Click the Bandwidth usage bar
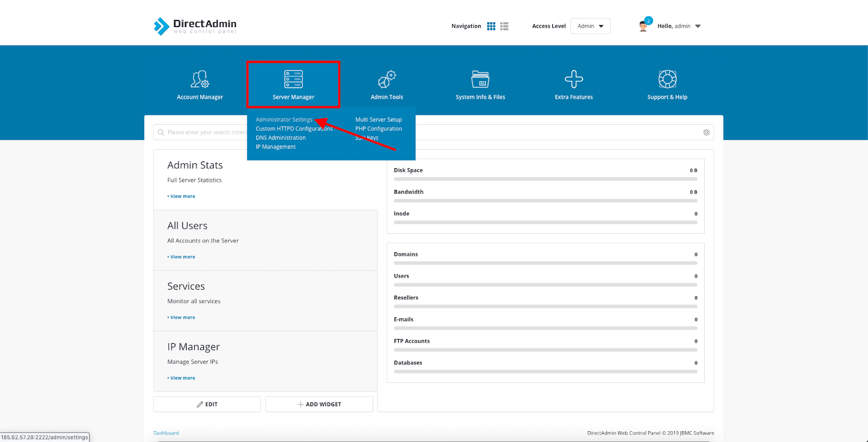 click(545, 201)
